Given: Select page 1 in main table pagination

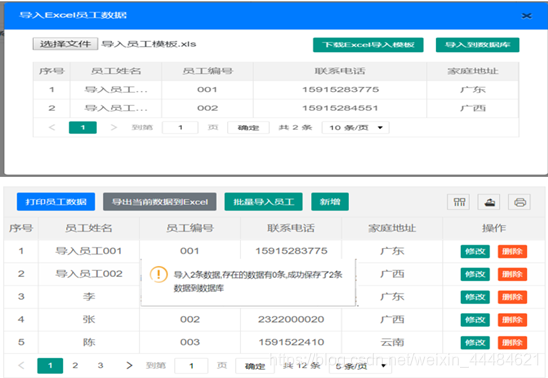Looking at the screenshot, I should (50, 366).
